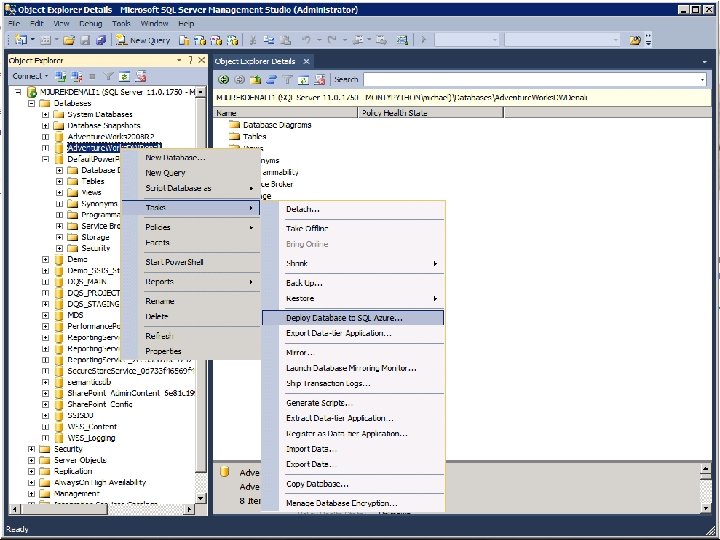This screenshot has height=540, width=720.
Task: Click the New Query toolbar button
Action: point(143,40)
